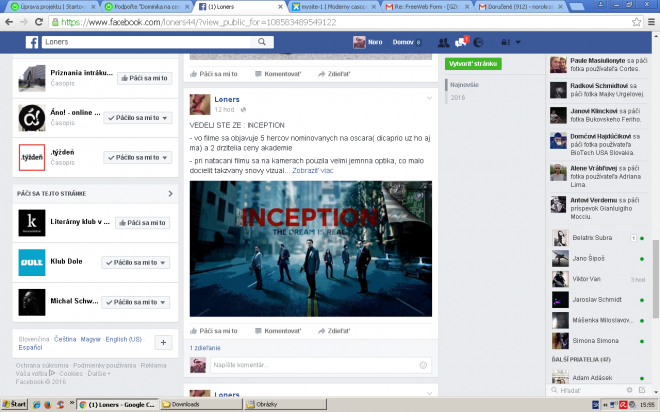Click chat search field Hľadať
The width and height of the screenshot is (660, 412).
[587, 391]
